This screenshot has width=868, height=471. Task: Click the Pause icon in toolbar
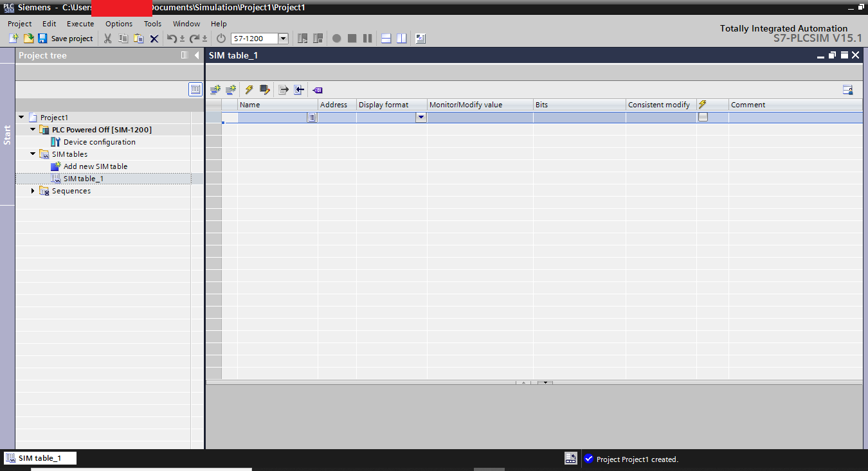pyautogui.click(x=367, y=39)
